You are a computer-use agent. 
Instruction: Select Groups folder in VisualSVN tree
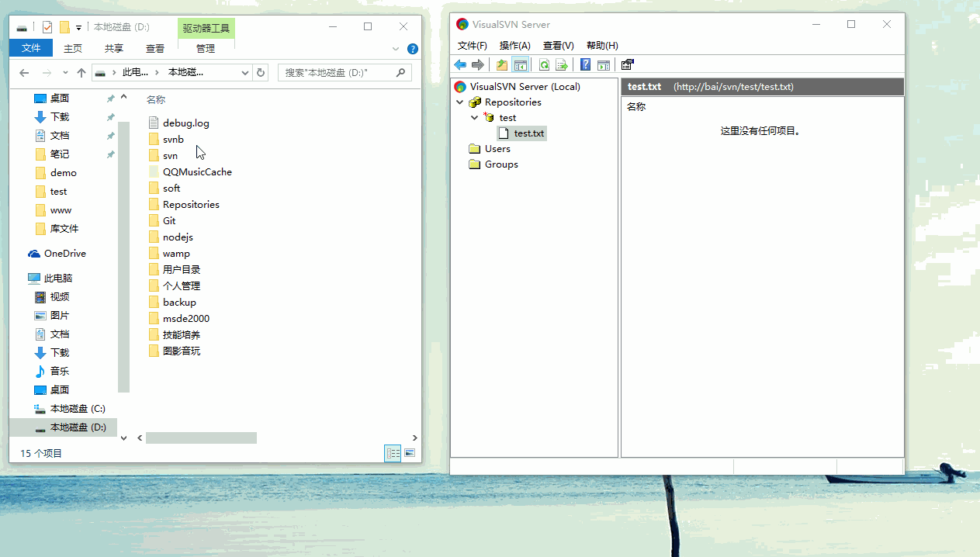point(501,164)
